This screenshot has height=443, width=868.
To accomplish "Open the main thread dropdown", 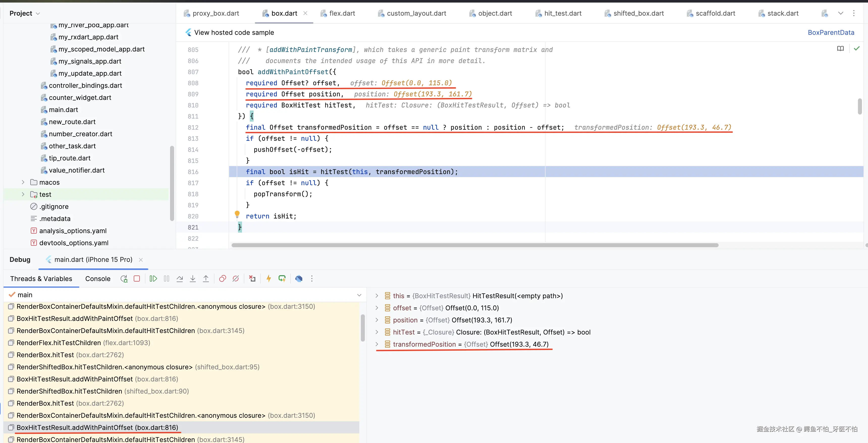I will (x=359, y=295).
